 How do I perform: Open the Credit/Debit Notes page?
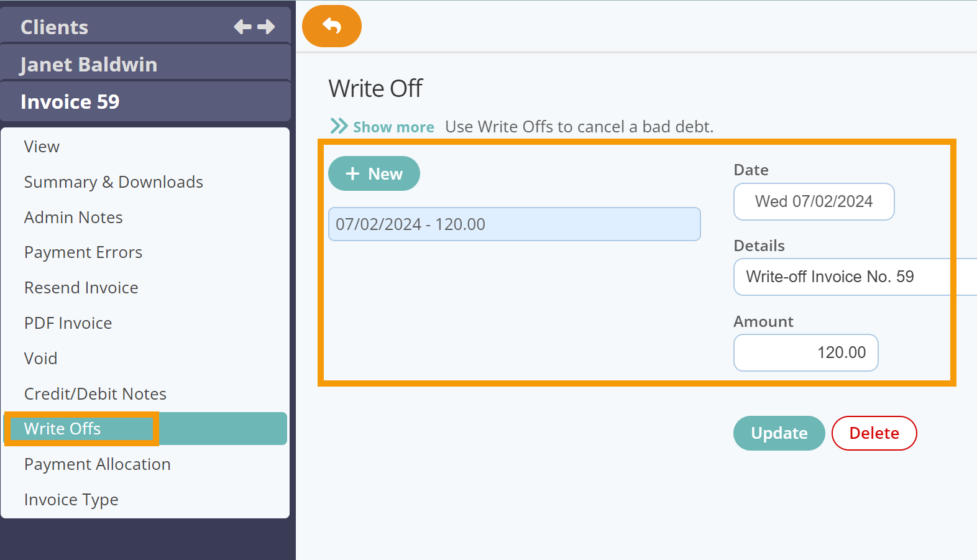click(x=95, y=393)
